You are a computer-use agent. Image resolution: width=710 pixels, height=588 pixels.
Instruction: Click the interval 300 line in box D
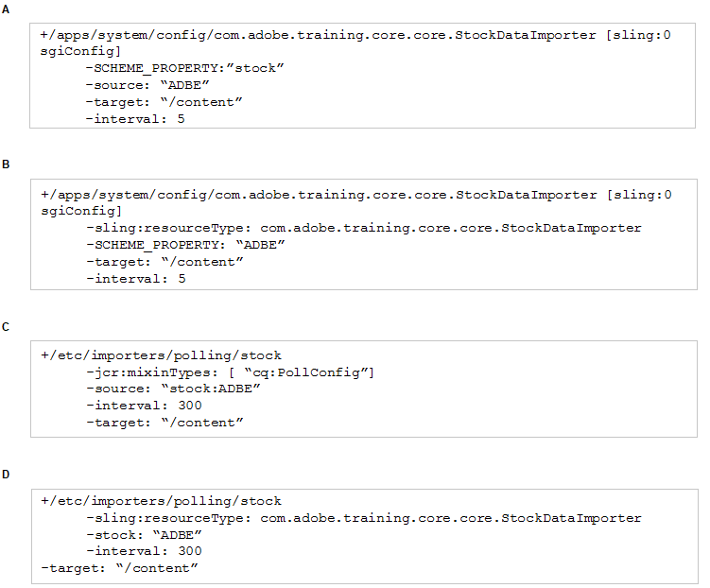point(144,551)
